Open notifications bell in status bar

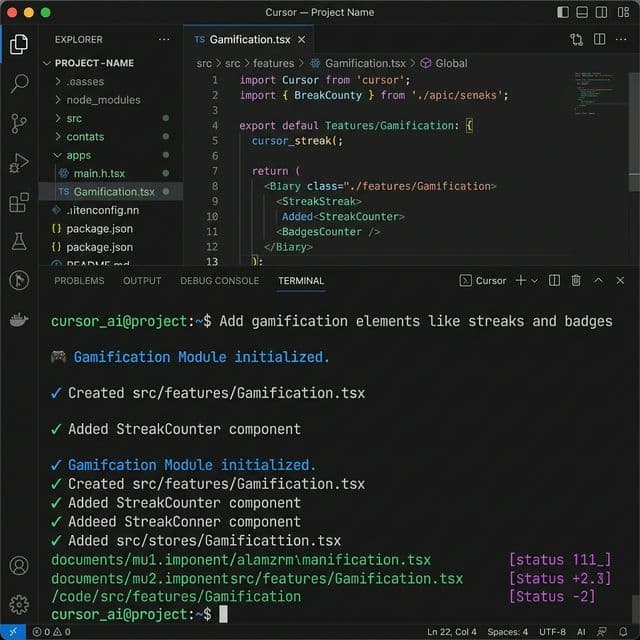(x=623, y=632)
